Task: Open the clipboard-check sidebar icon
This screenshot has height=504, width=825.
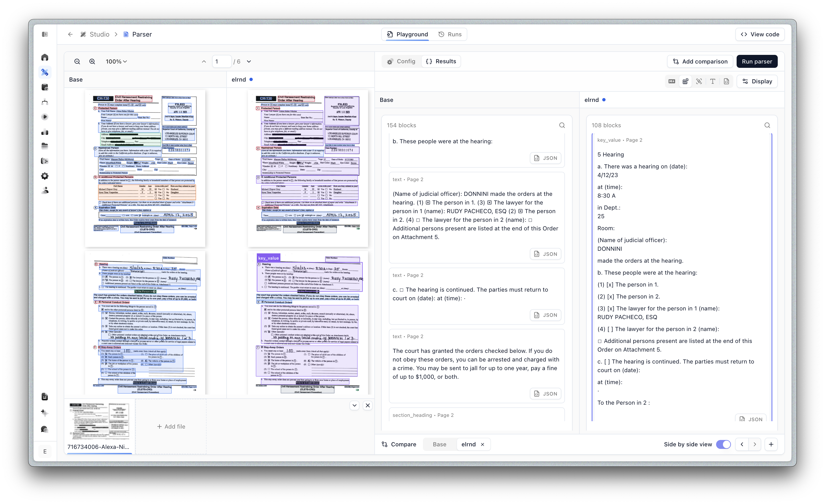Action: 45,87
